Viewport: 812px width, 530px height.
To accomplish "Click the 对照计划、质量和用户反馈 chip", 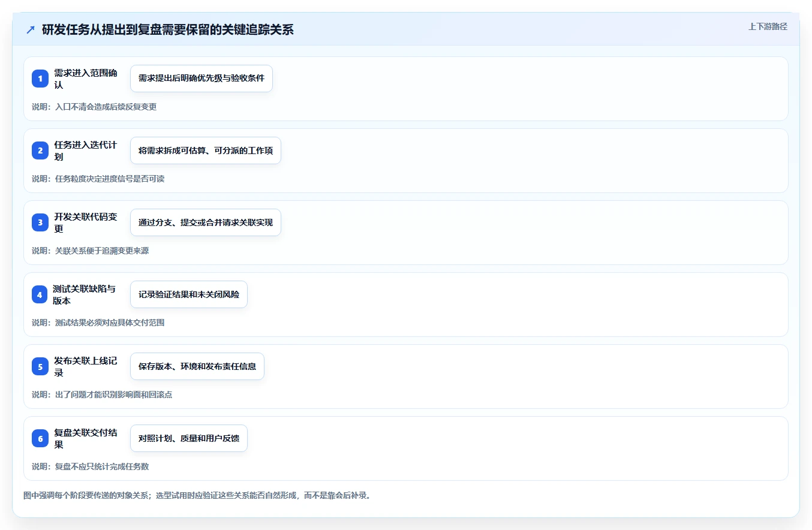I will (189, 438).
